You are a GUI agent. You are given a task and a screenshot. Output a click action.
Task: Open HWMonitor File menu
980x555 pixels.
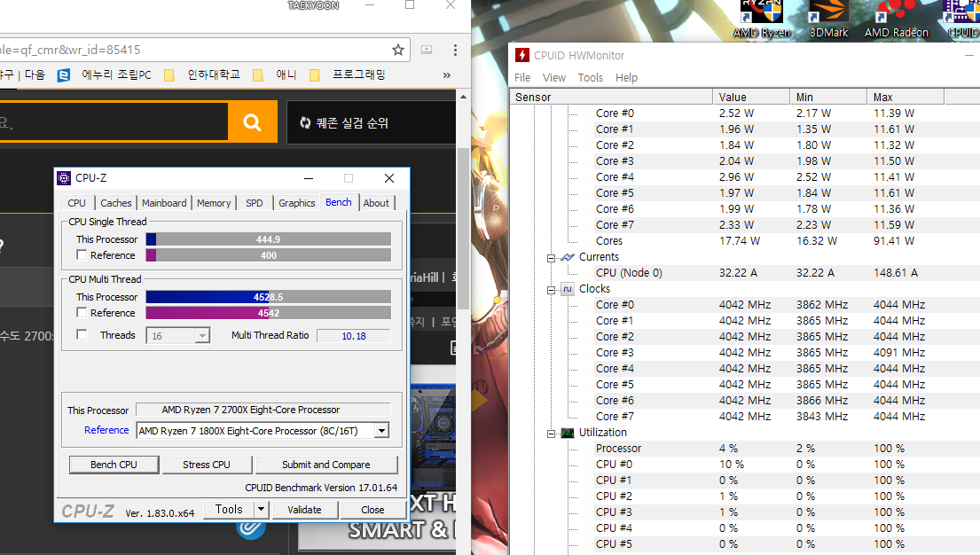[x=522, y=77]
